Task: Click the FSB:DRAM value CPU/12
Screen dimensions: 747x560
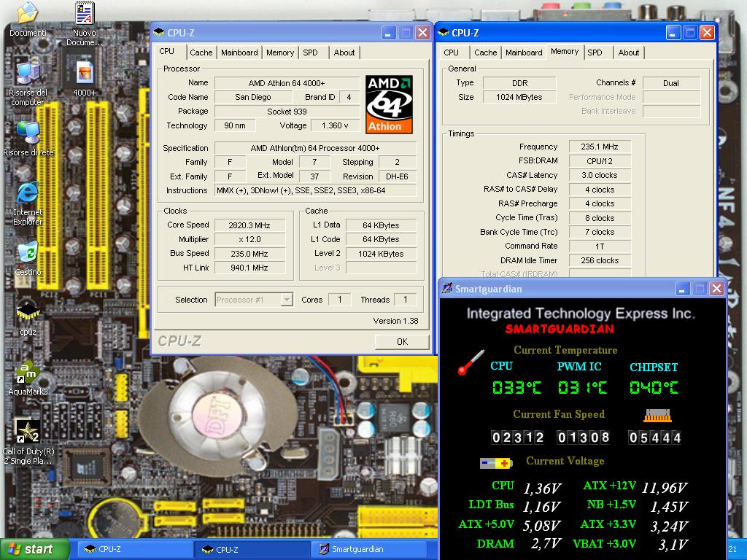Action: 600,161
